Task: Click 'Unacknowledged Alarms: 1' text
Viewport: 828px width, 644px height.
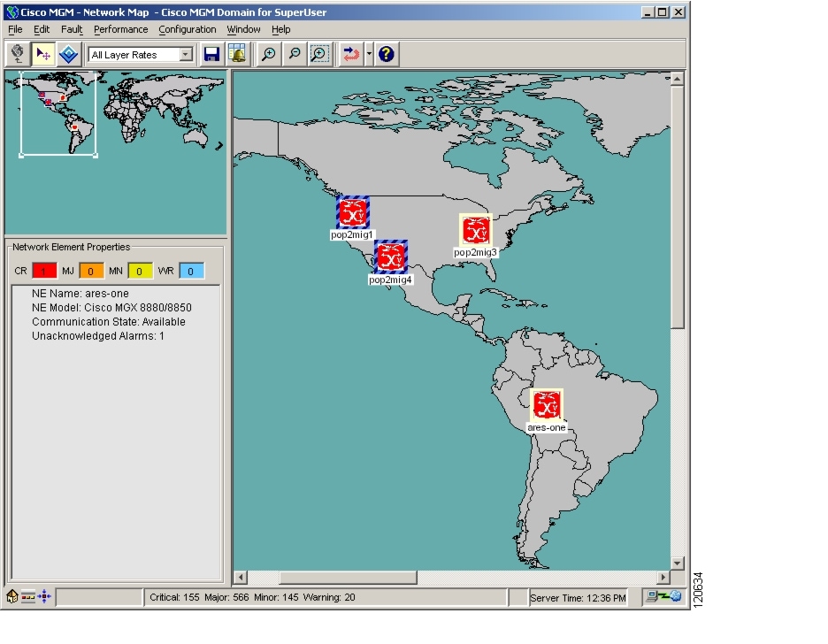Action: (x=97, y=336)
